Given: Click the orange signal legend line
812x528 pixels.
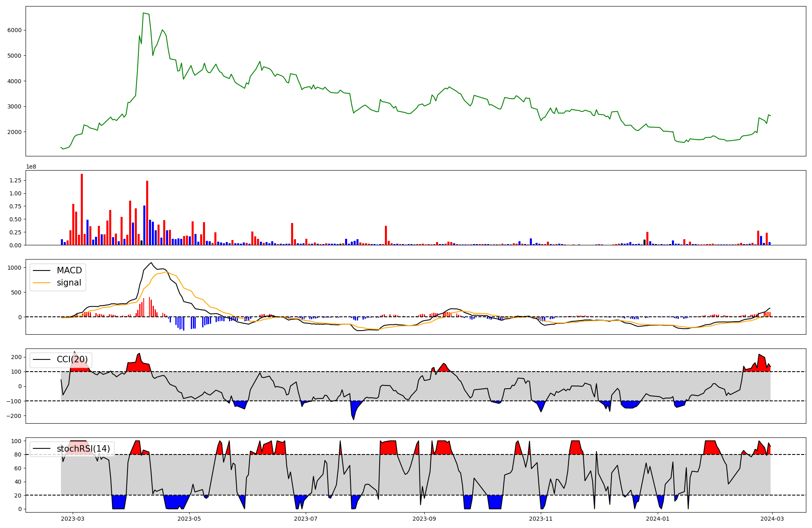Looking at the screenshot, I should pyautogui.click(x=42, y=283).
